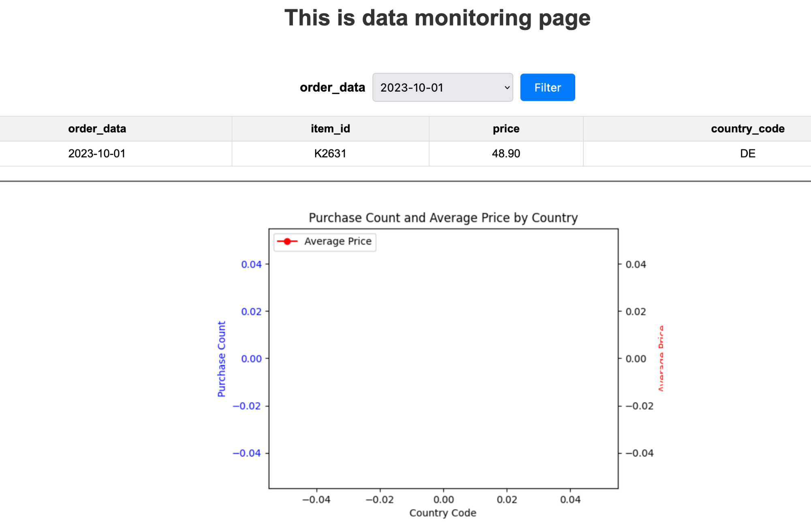Click the item_id column header
Image resolution: width=811 pixels, height=532 pixels.
(x=330, y=129)
